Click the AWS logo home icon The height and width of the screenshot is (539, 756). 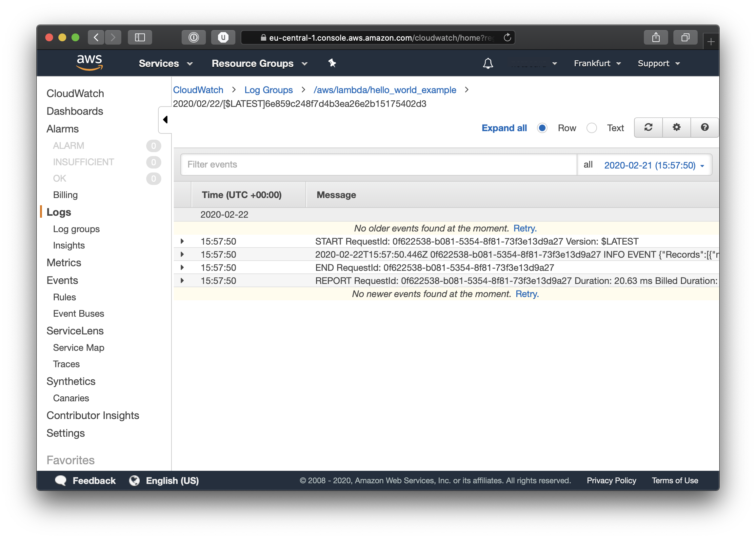tap(89, 62)
